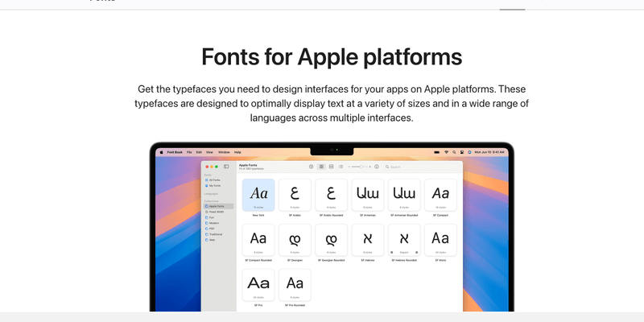Click the SF Hebrew font tile
The height and width of the screenshot is (322, 644).
click(x=368, y=240)
